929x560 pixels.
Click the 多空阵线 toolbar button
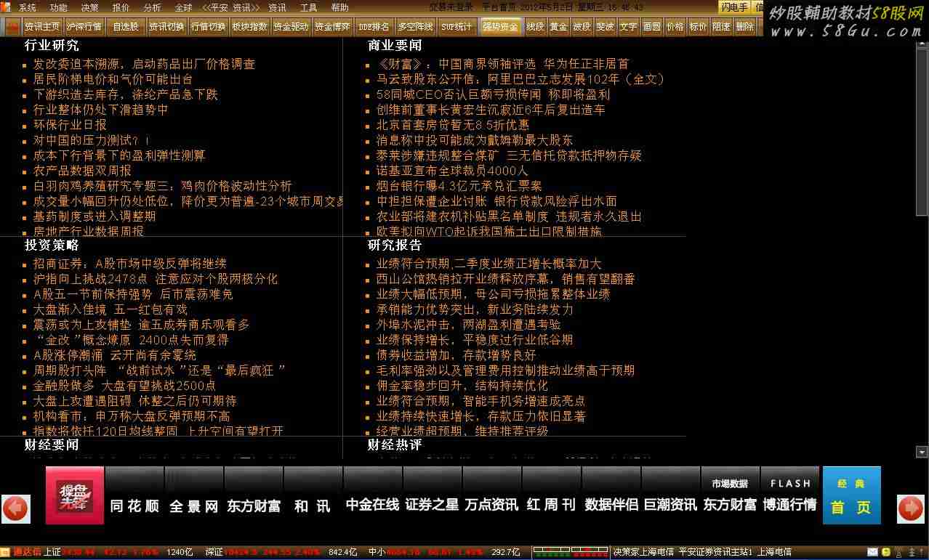415,27
